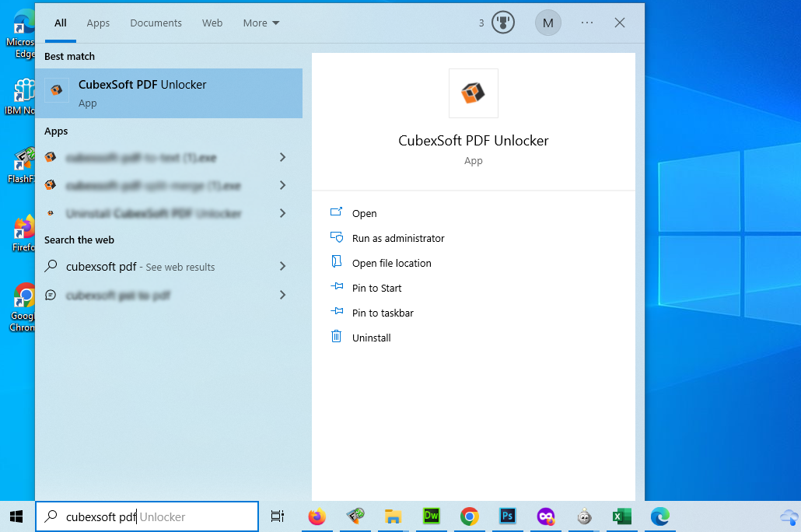Image resolution: width=801 pixels, height=532 pixels.
Task: Open the Microsoft Rewards trophy icon
Action: [x=502, y=23]
